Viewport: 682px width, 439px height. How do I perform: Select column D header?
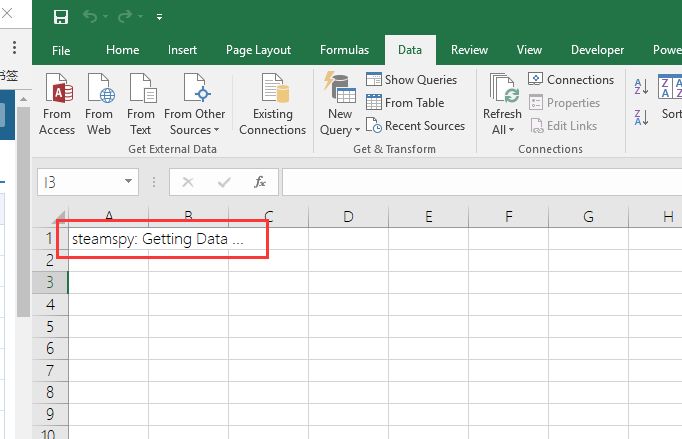(348, 216)
